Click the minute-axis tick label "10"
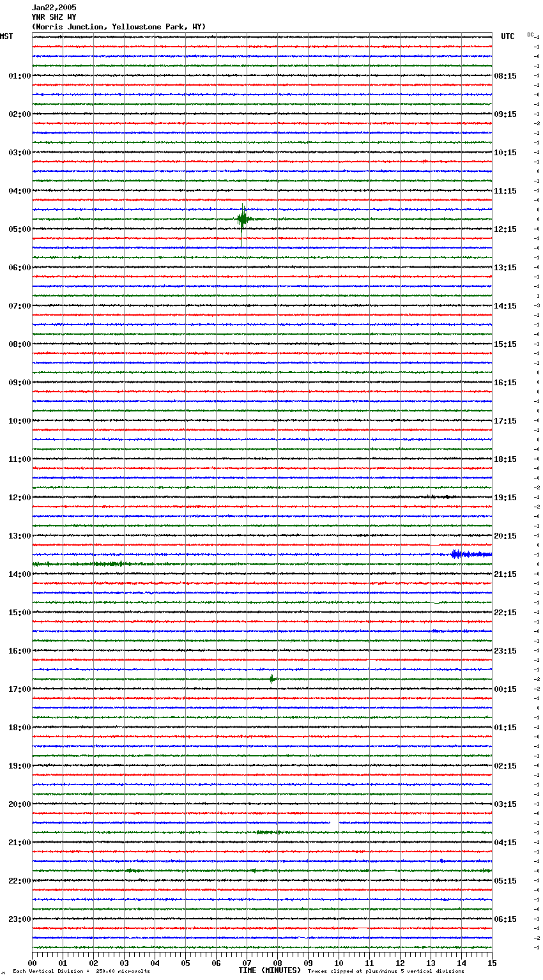The width and height of the screenshot is (543, 980). tap(339, 963)
